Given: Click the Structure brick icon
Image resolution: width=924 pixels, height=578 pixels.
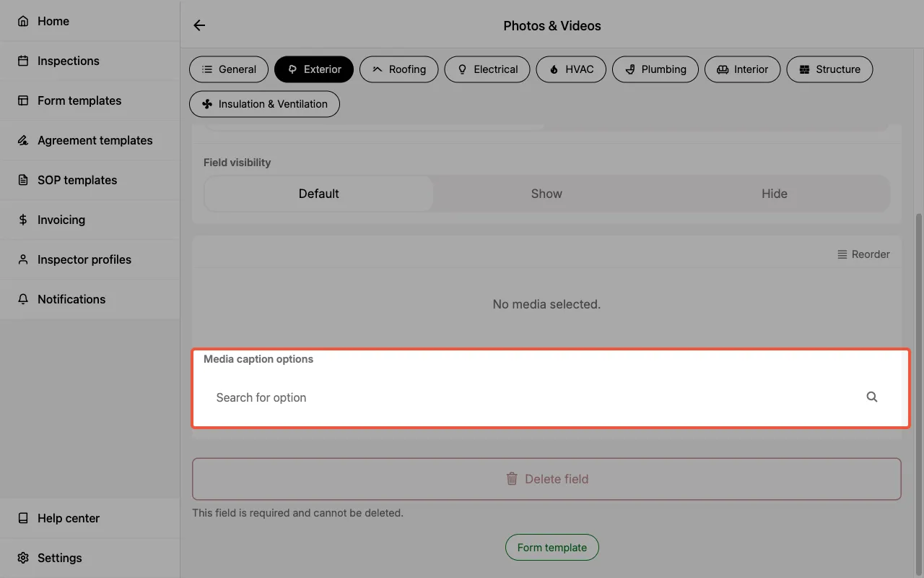Looking at the screenshot, I should pyautogui.click(x=806, y=69).
